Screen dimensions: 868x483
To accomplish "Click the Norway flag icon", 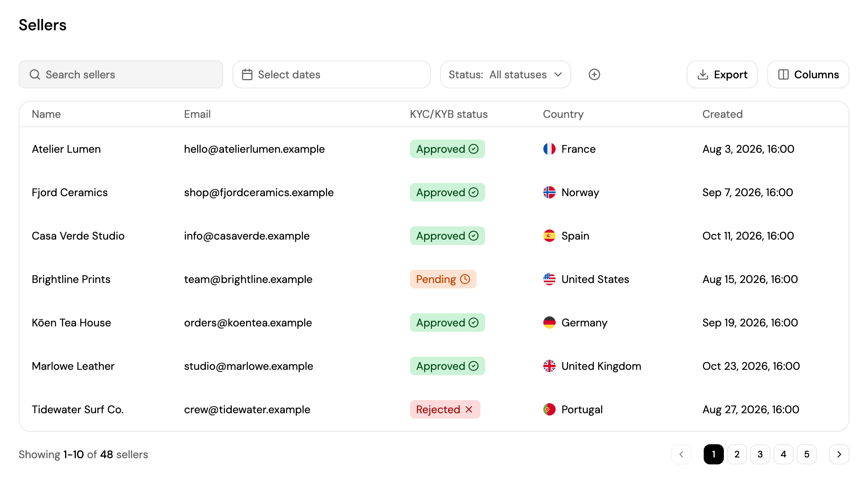I will [x=549, y=192].
